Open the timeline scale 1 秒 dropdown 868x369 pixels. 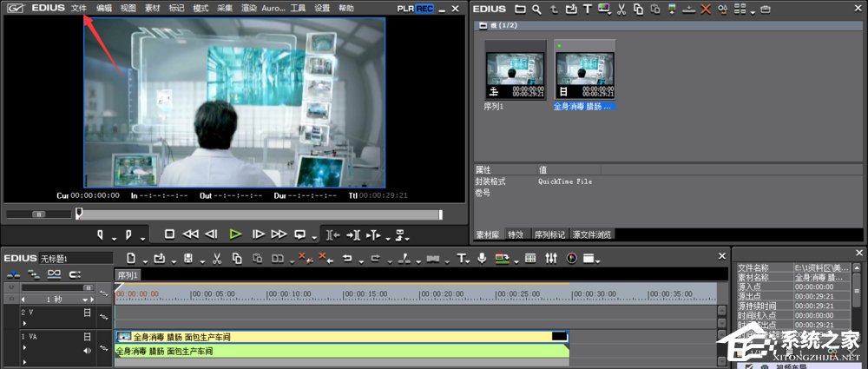(86, 299)
